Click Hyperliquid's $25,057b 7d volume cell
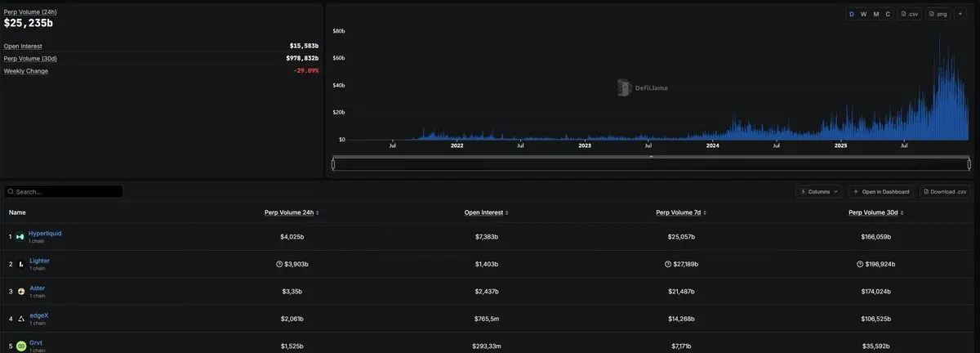Image resolution: width=980 pixels, height=353 pixels. [x=682, y=237]
